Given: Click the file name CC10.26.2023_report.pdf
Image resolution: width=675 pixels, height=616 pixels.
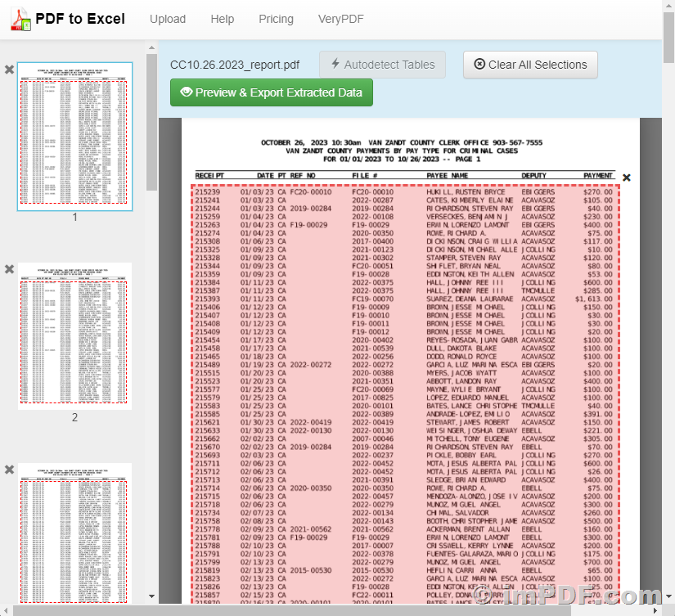Looking at the screenshot, I should point(235,65).
